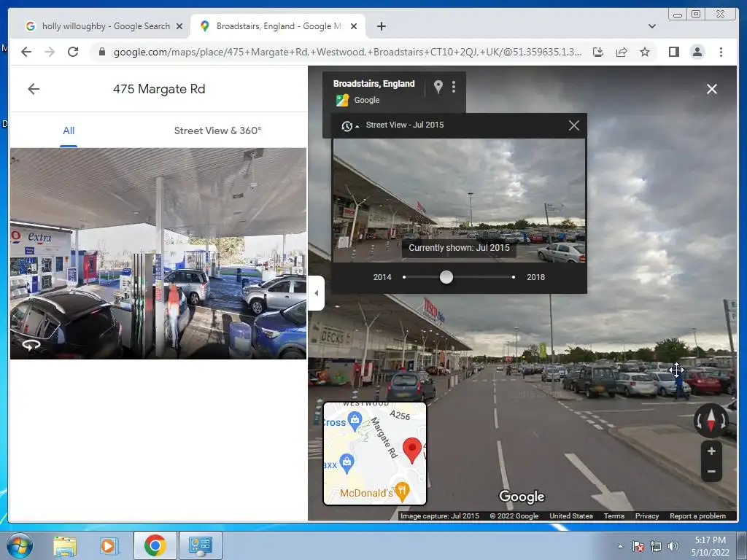Go back in browser history

(x=26, y=52)
